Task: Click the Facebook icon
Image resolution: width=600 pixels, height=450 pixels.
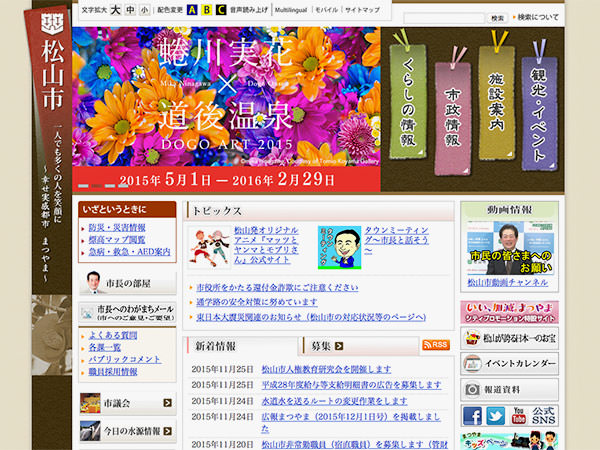Action: click(x=473, y=416)
